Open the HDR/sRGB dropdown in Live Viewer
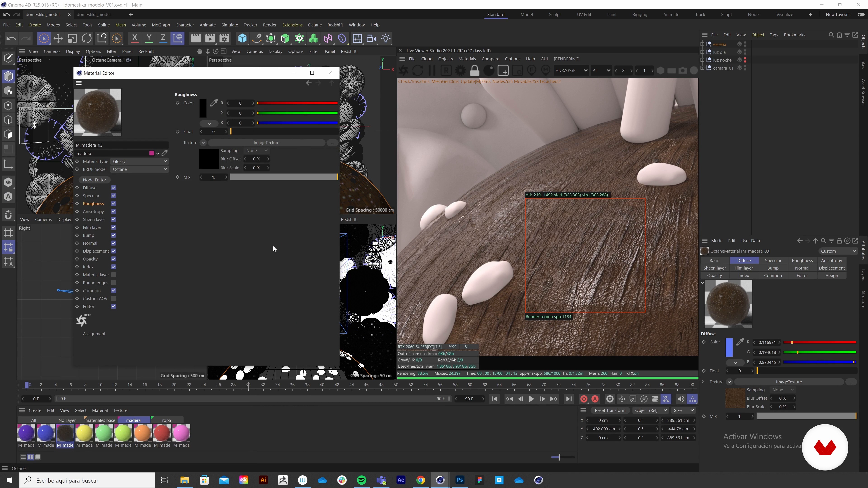This screenshot has width=868, height=488. pyautogui.click(x=571, y=70)
